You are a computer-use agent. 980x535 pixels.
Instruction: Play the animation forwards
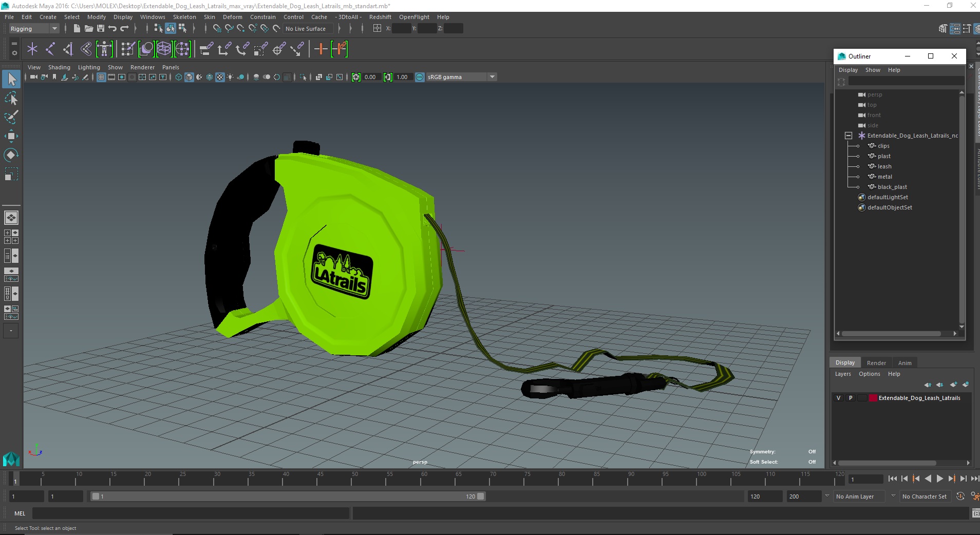pos(939,479)
